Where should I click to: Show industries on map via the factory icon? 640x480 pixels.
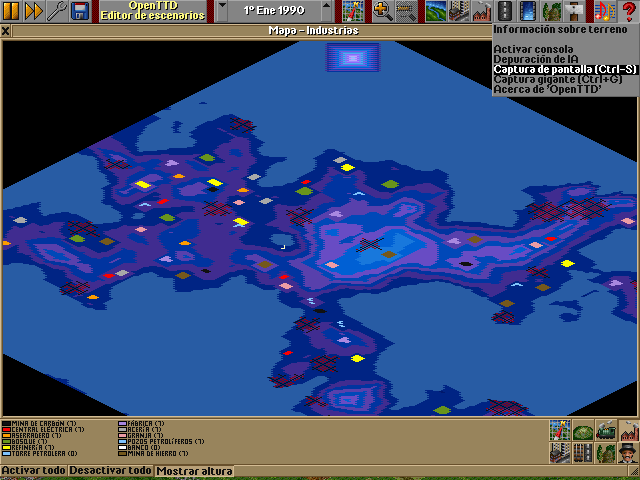pyautogui.click(x=629, y=430)
